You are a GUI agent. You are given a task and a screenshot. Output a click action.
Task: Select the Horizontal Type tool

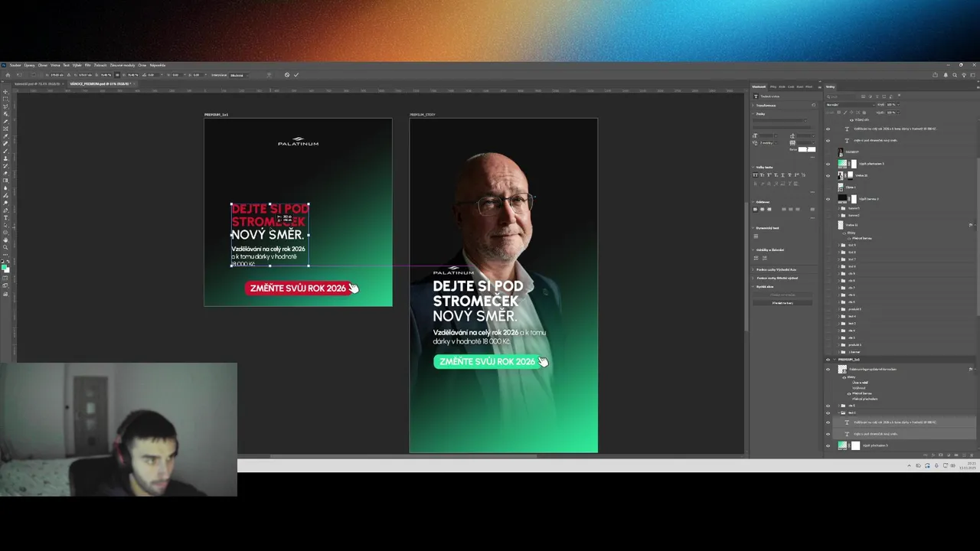[x=5, y=218]
